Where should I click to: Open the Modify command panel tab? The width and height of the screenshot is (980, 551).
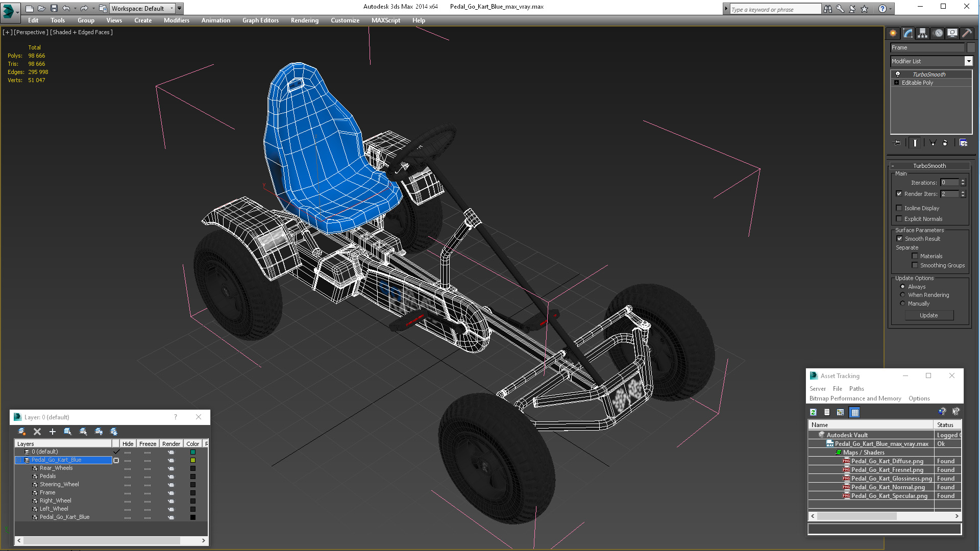[908, 33]
